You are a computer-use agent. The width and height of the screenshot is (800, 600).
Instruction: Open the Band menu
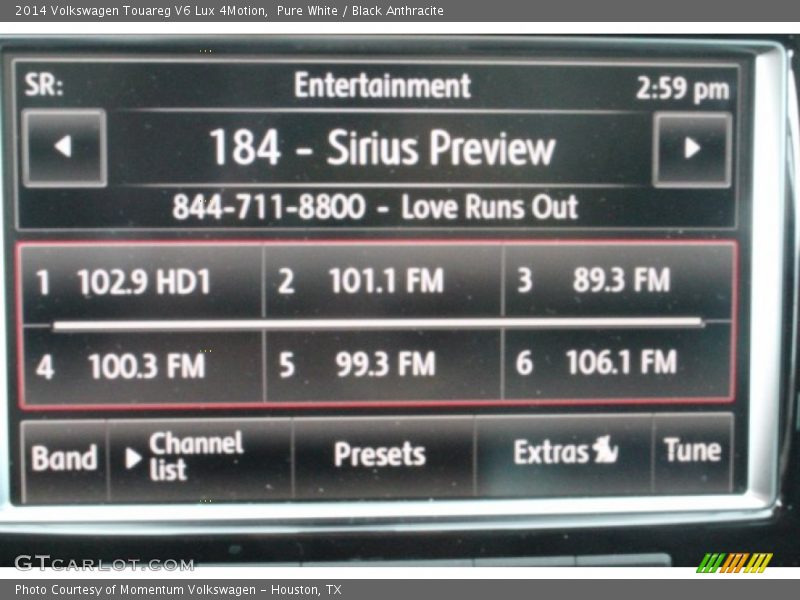point(64,458)
